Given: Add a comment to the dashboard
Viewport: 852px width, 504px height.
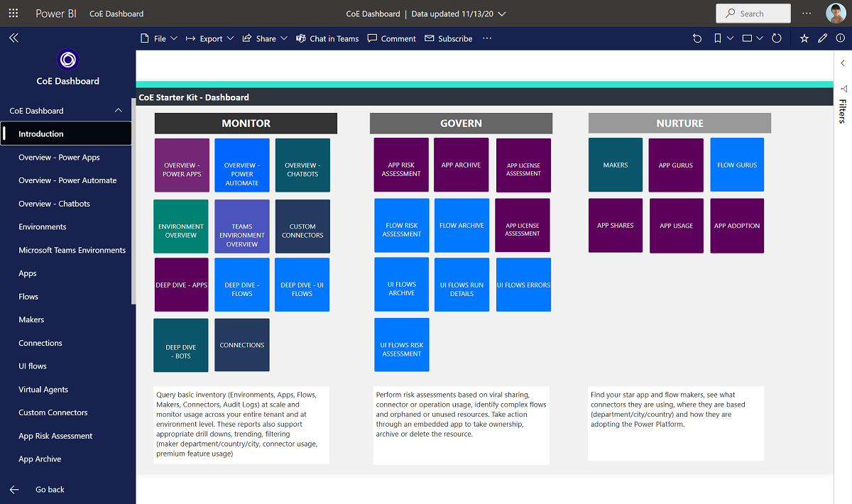Looking at the screenshot, I should (391, 38).
